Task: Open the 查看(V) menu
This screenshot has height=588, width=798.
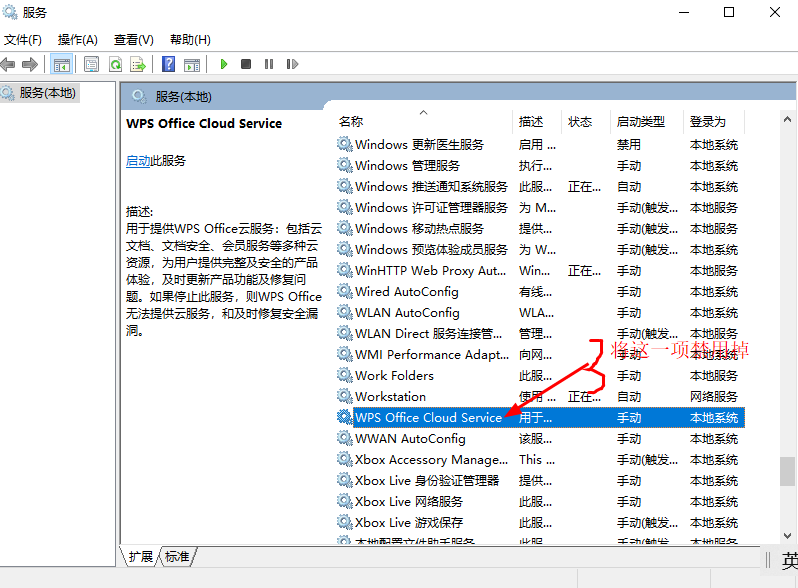Action: click(x=133, y=40)
